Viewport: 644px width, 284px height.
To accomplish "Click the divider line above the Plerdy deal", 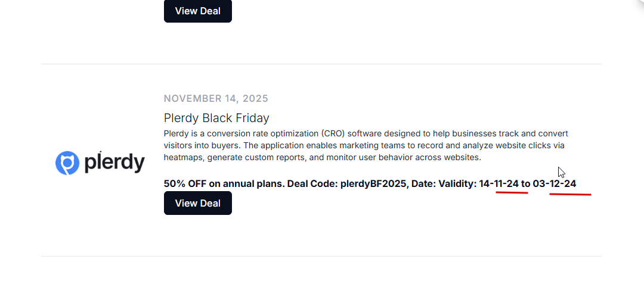I will click(x=321, y=64).
